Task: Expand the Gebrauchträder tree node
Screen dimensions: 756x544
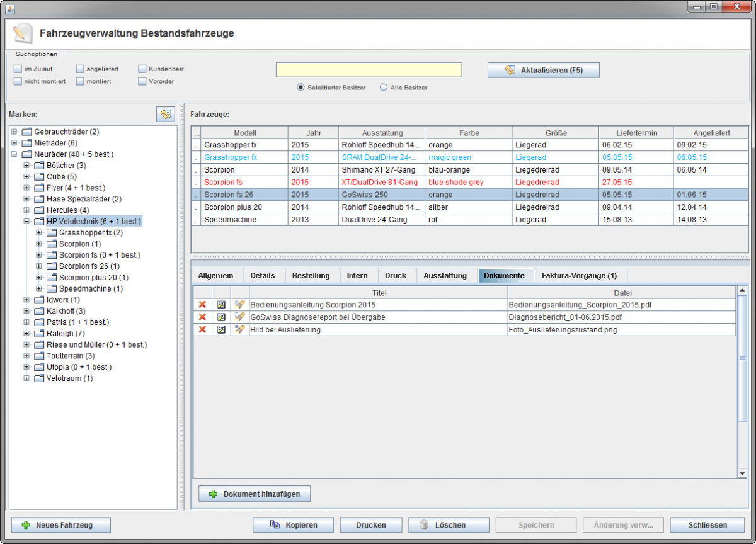Action: point(14,132)
